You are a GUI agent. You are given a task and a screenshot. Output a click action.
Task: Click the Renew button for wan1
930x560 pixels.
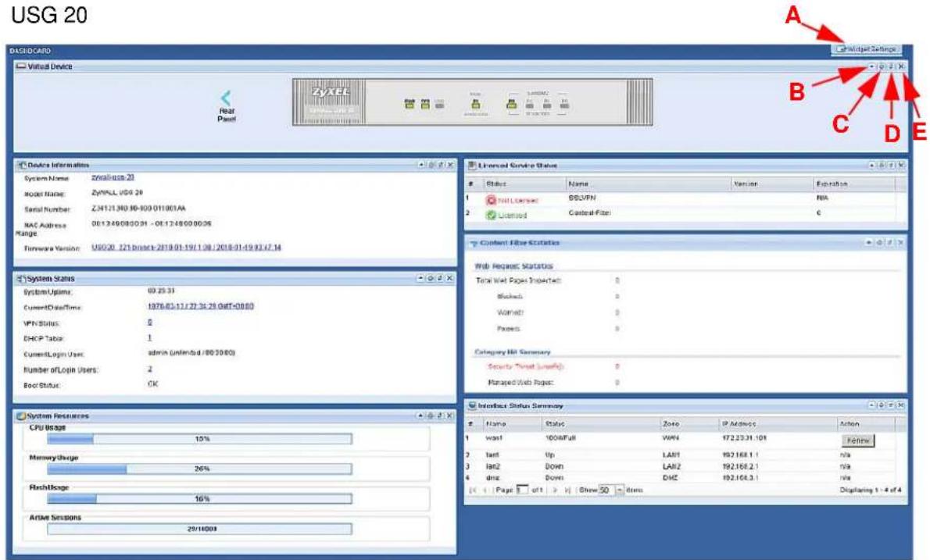pyautogui.click(x=857, y=441)
